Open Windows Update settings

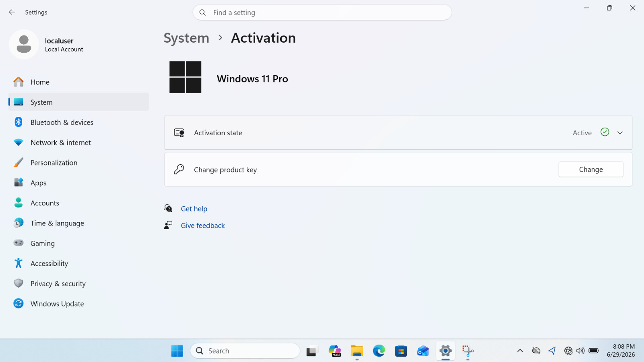pyautogui.click(x=79, y=304)
